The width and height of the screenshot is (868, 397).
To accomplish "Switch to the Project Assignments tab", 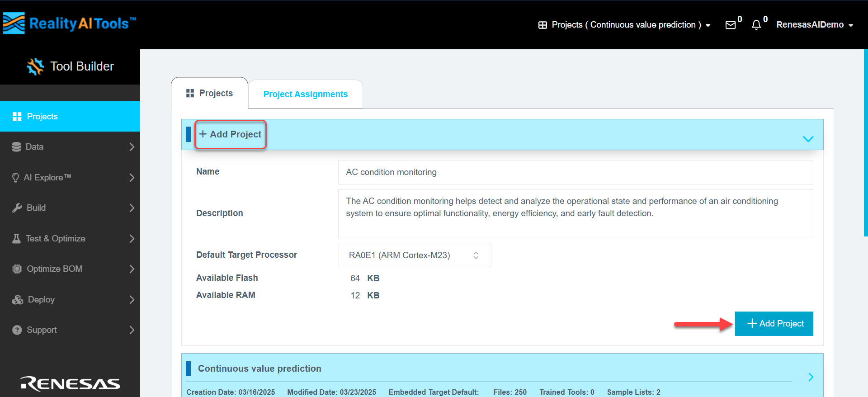I will 305,94.
